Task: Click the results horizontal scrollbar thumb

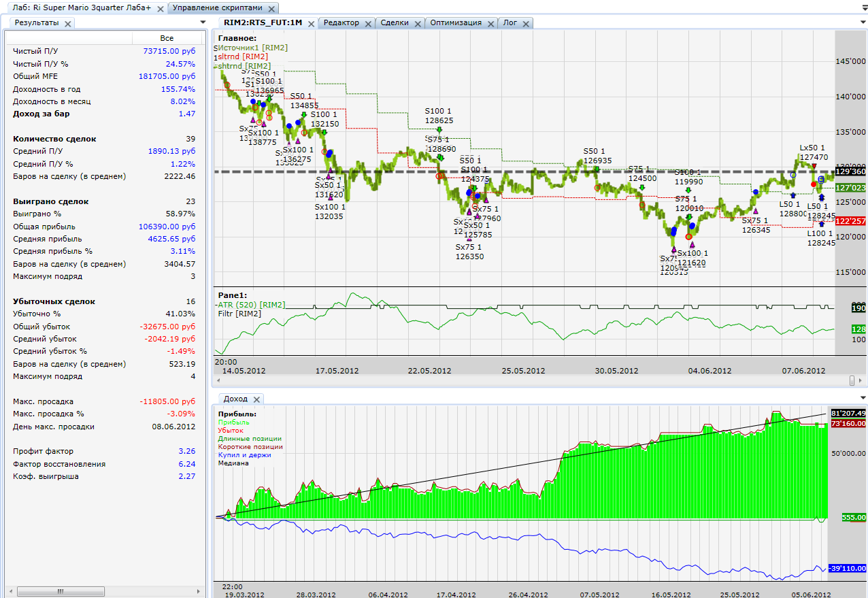Action: (61, 591)
